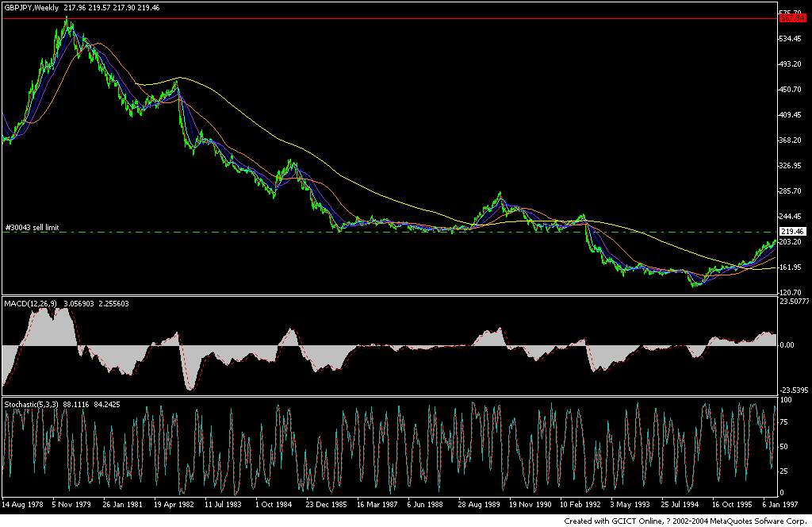Click the 28 Aug 1989 date label

click(x=478, y=504)
